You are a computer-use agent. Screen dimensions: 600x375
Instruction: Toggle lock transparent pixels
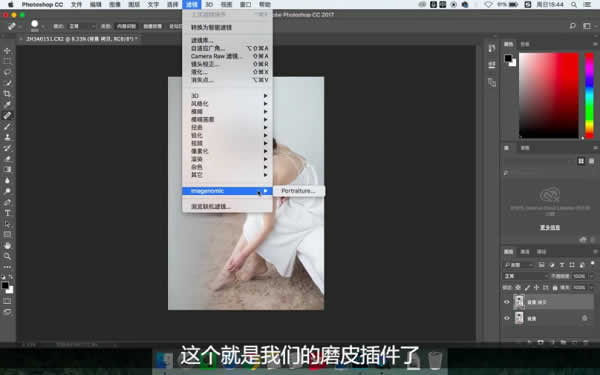tap(518, 287)
